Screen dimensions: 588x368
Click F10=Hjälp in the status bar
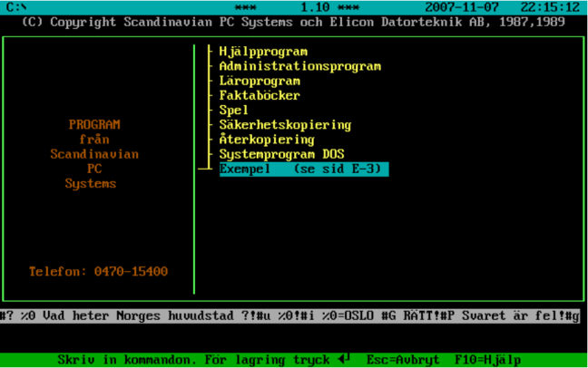tap(488, 360)
